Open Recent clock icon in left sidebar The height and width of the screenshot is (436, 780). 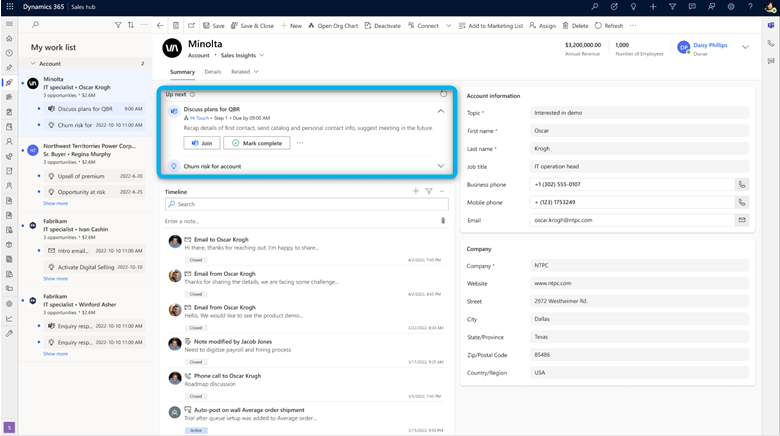[x=9, y=53]
